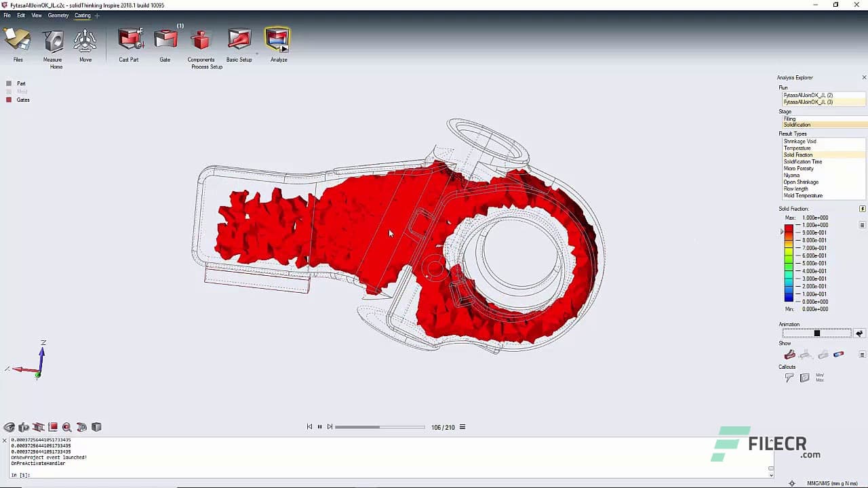The width and height of the screenshot is (868, 488).
Task: Select Shrinkage Void result type
Action: [800, 142]
